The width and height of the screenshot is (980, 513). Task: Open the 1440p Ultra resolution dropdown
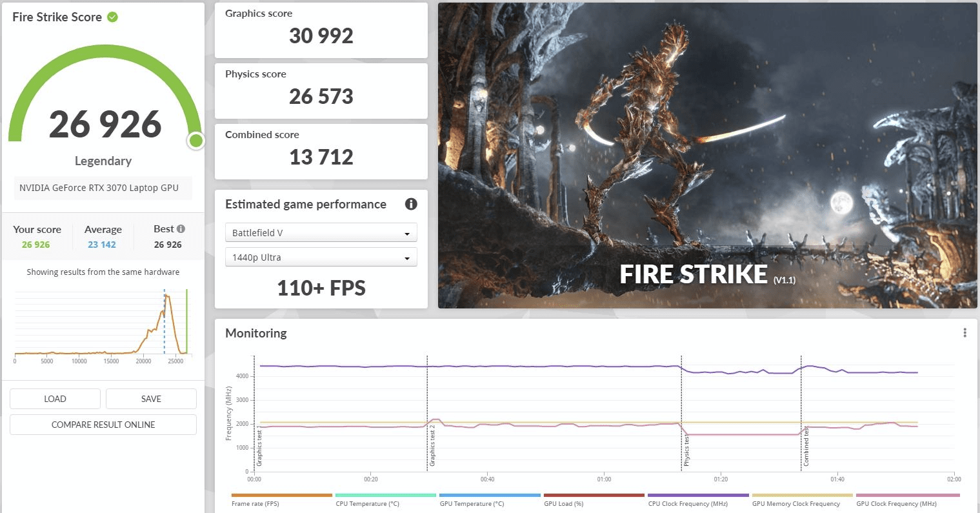click(321, 257)
